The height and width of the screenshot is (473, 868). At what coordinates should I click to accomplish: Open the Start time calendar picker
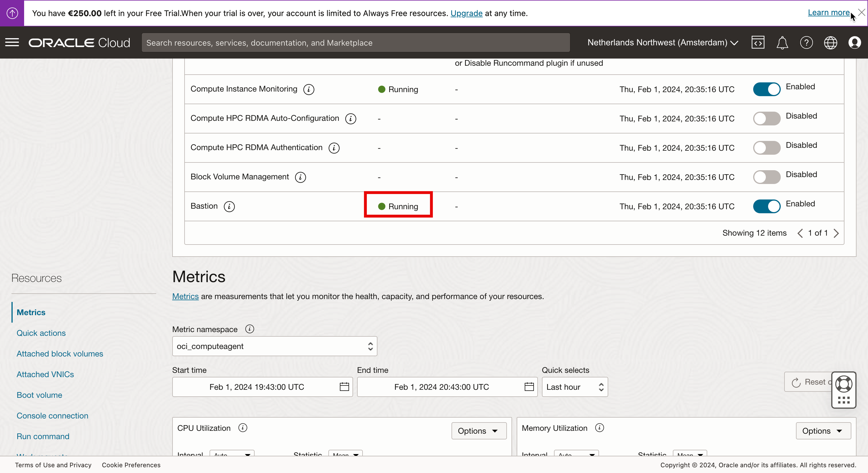(344, 387)
